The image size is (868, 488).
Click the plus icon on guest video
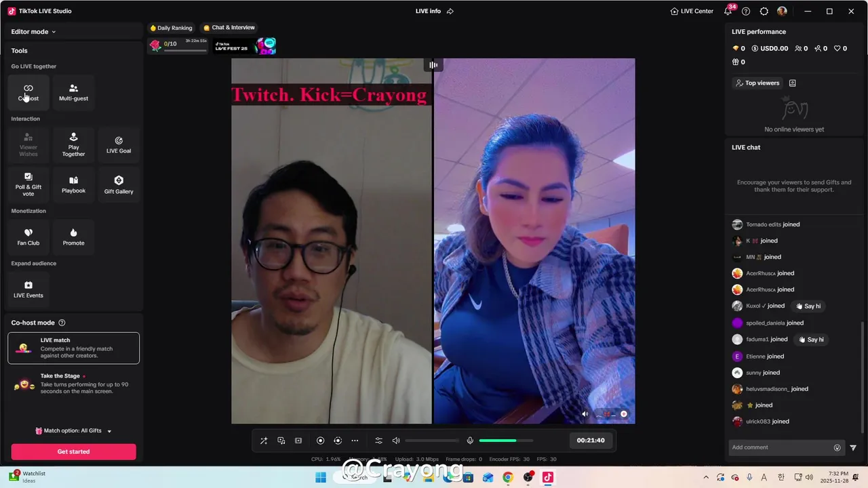click(624, 414)
